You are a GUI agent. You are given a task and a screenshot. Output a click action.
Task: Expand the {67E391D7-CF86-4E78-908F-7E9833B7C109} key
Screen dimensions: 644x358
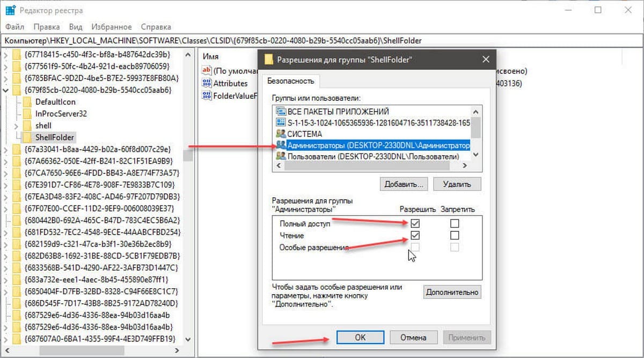click(6, 185)
